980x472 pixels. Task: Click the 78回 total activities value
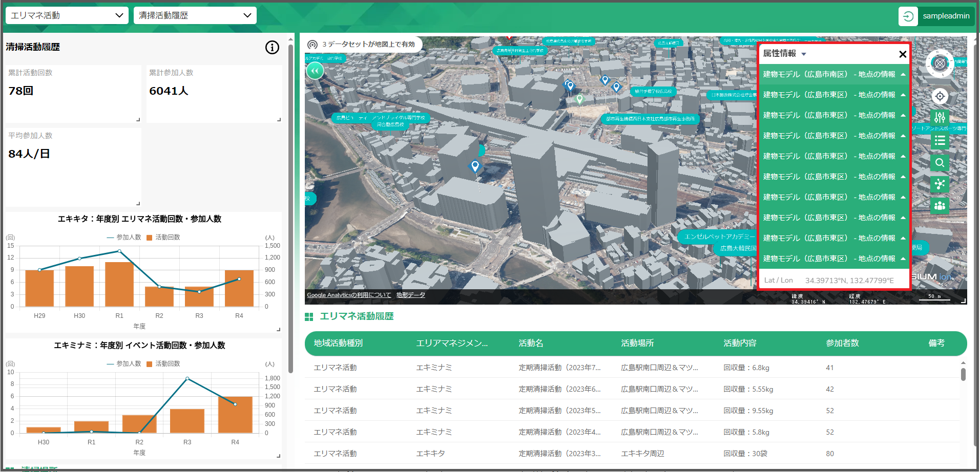click(20, 91)
